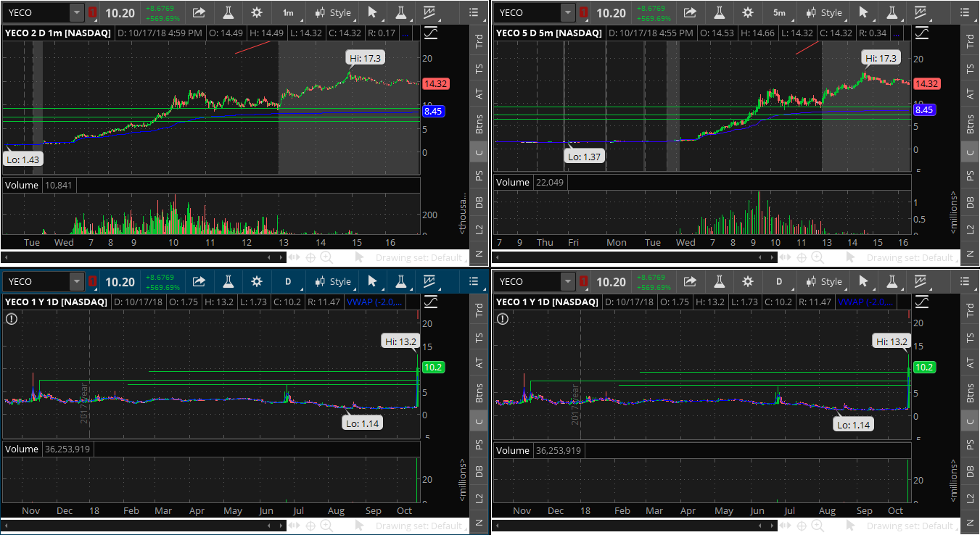Screen dimensions: 980x535
Task: Toggle the red clipboard indicator in bottom-left chart
Action: click(x=92, y=281)
